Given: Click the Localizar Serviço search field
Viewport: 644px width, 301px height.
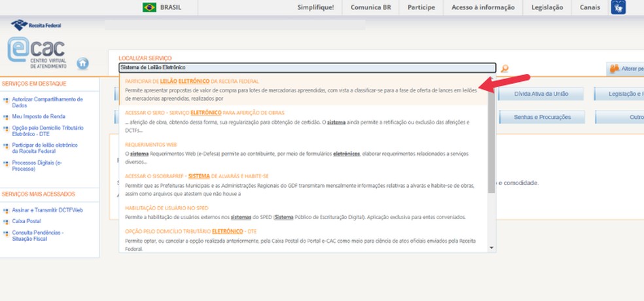Looking at the screenshot, I should 307,68.
